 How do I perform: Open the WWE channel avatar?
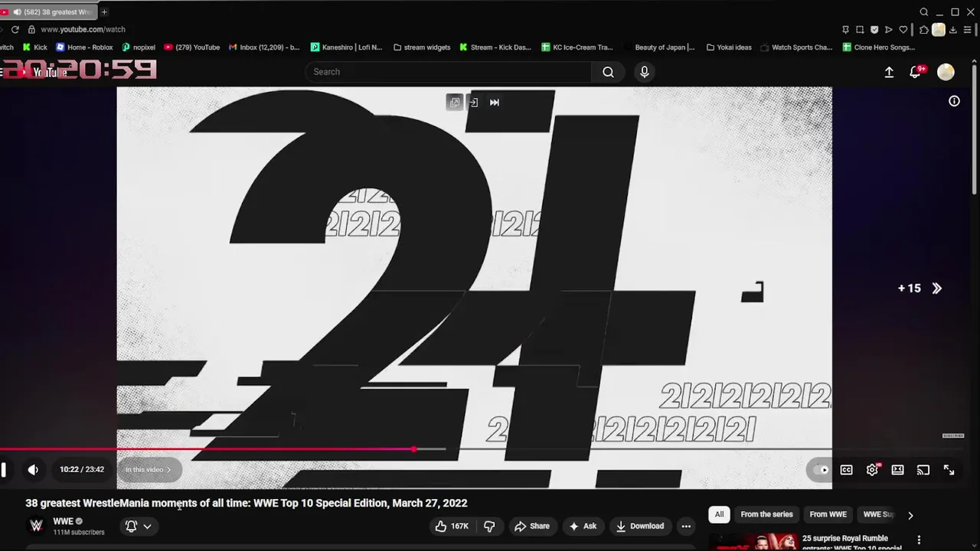36,526
